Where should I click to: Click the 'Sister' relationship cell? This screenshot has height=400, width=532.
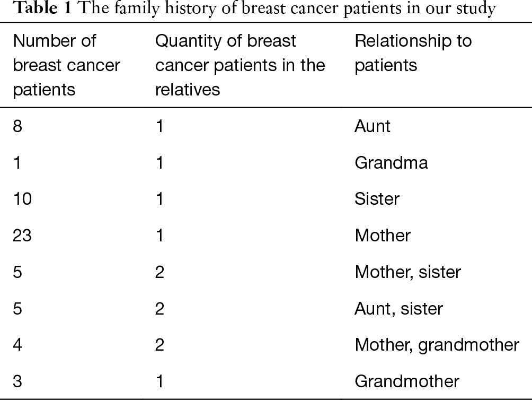377,199
